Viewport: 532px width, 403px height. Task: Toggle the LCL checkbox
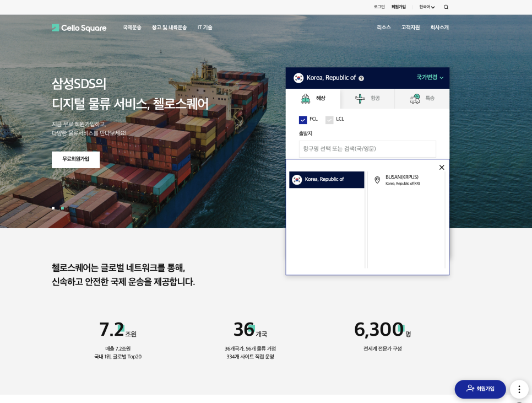click(329, 120)
